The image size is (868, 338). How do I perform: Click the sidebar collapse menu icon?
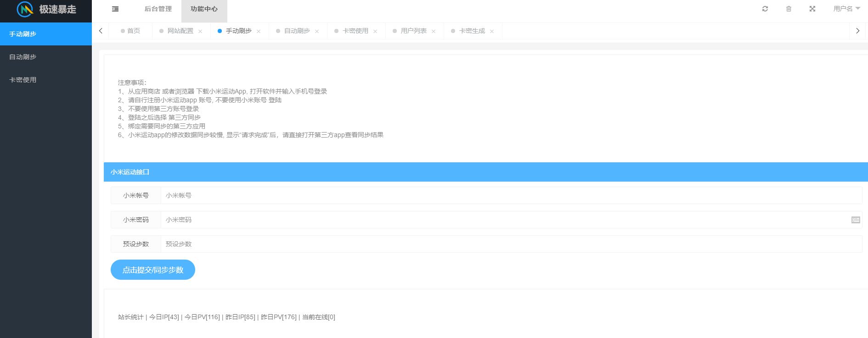(115, 9)
